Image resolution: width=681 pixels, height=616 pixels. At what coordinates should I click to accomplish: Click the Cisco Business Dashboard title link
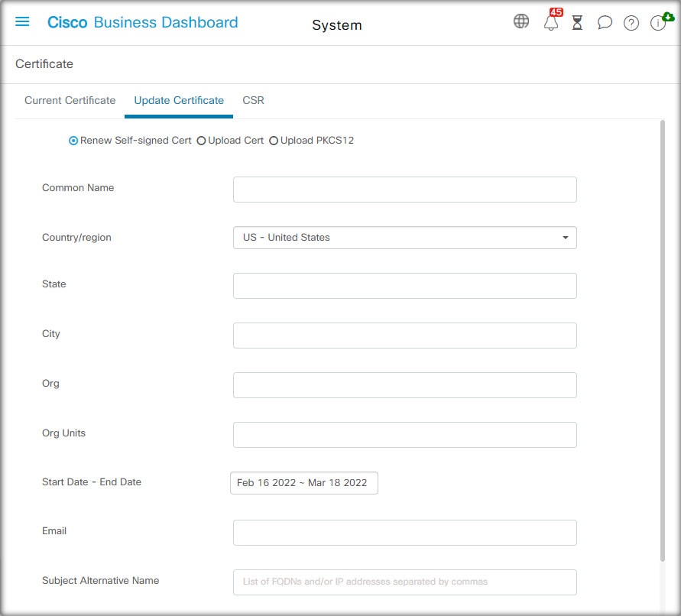pos(142,22)
